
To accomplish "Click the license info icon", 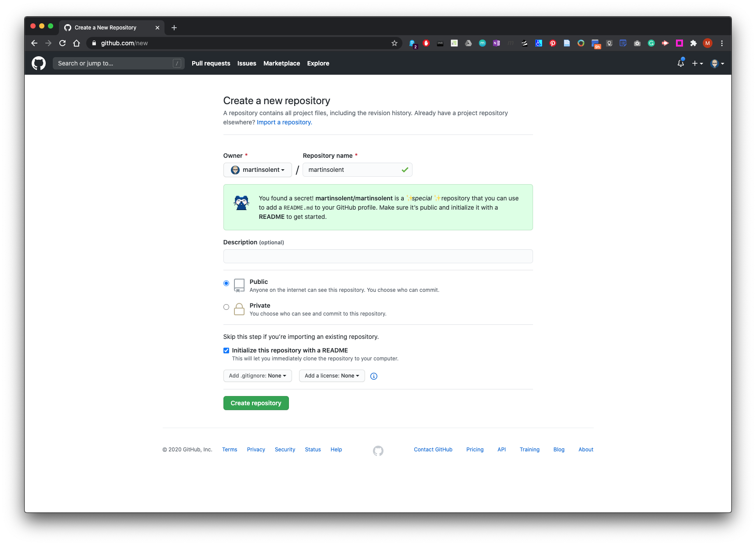I will point(374,376).
